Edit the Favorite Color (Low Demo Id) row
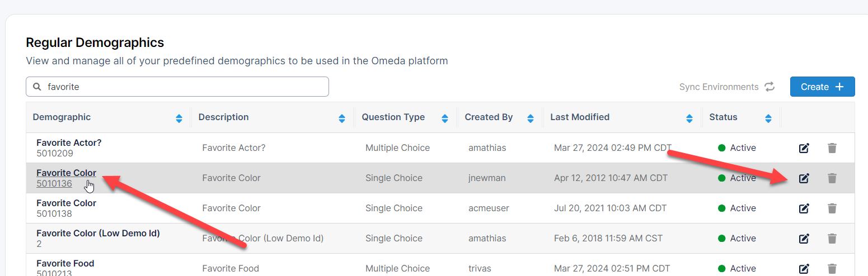 coord(804,239)
